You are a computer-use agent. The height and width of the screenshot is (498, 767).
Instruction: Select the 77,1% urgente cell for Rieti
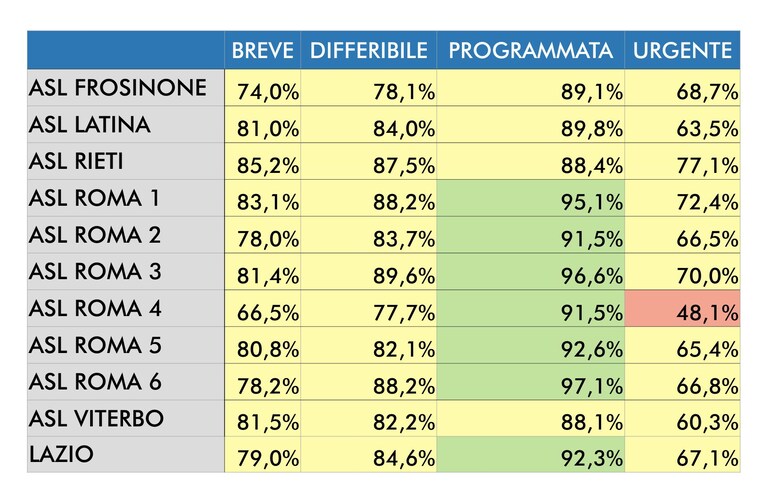click(x=682, y=161)
